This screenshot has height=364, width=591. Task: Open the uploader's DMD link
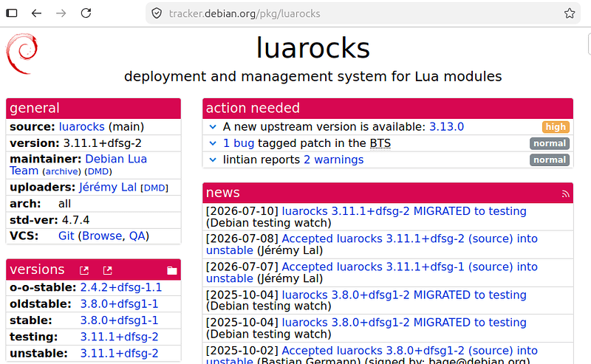point(154,188)
